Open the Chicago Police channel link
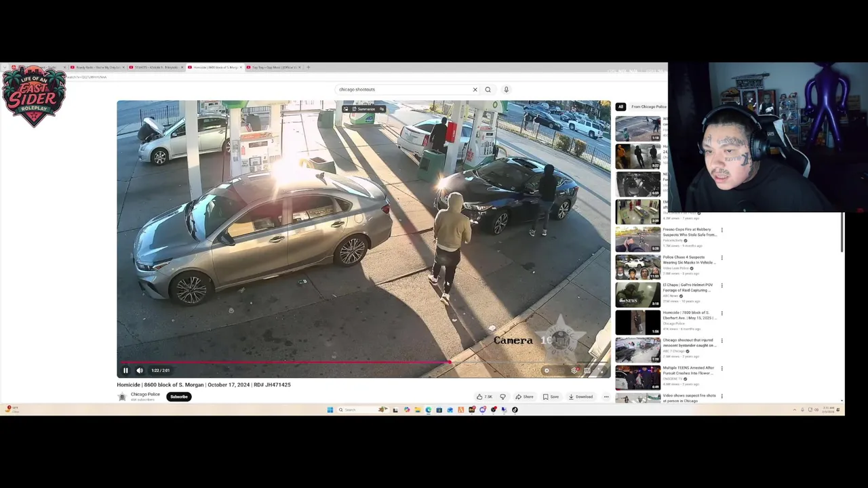 click(x=145, y=394)
